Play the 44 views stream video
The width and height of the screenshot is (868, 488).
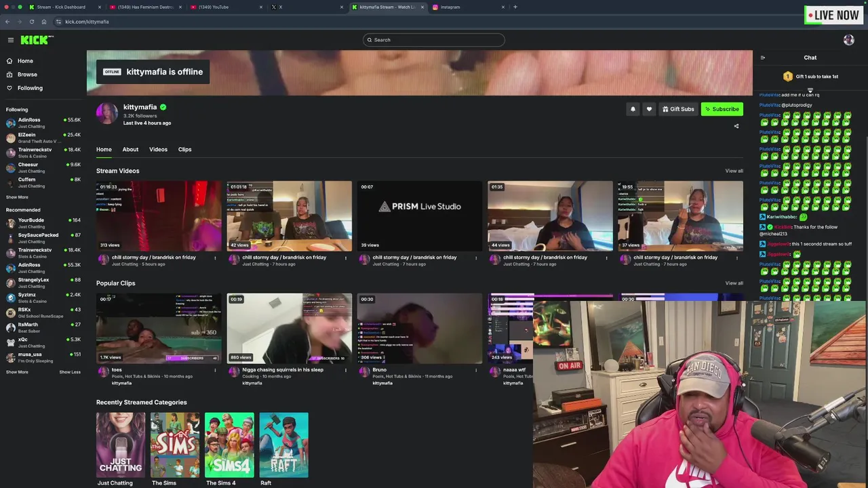coord(550,216)
